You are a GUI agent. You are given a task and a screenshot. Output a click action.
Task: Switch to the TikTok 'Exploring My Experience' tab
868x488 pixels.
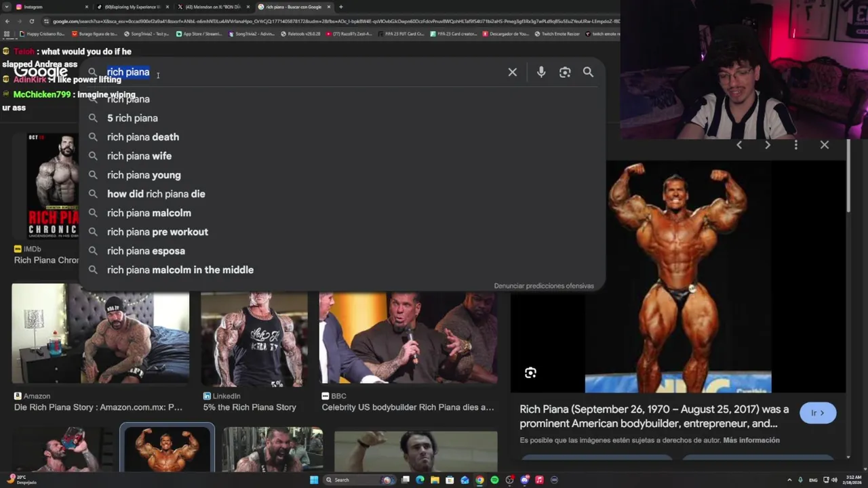click(132, 7)
